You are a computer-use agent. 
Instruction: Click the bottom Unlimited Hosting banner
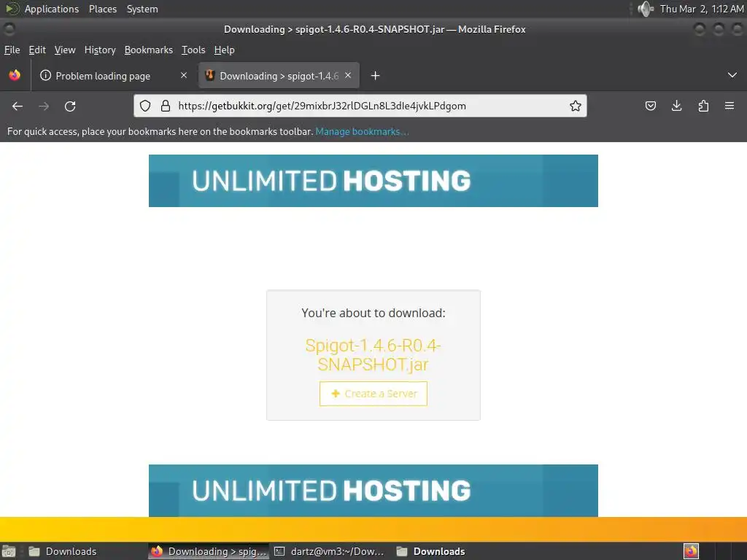click(373, 491)
